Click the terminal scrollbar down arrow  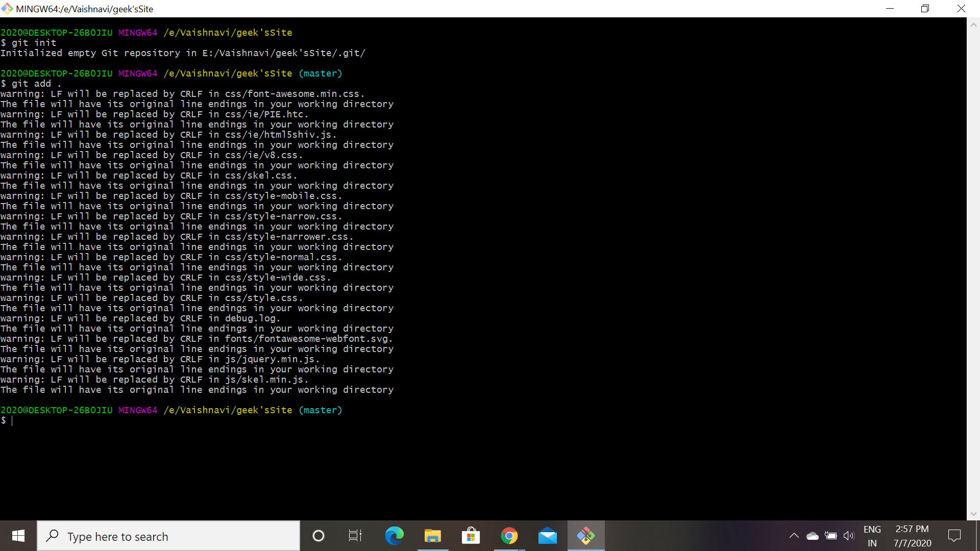973,514
